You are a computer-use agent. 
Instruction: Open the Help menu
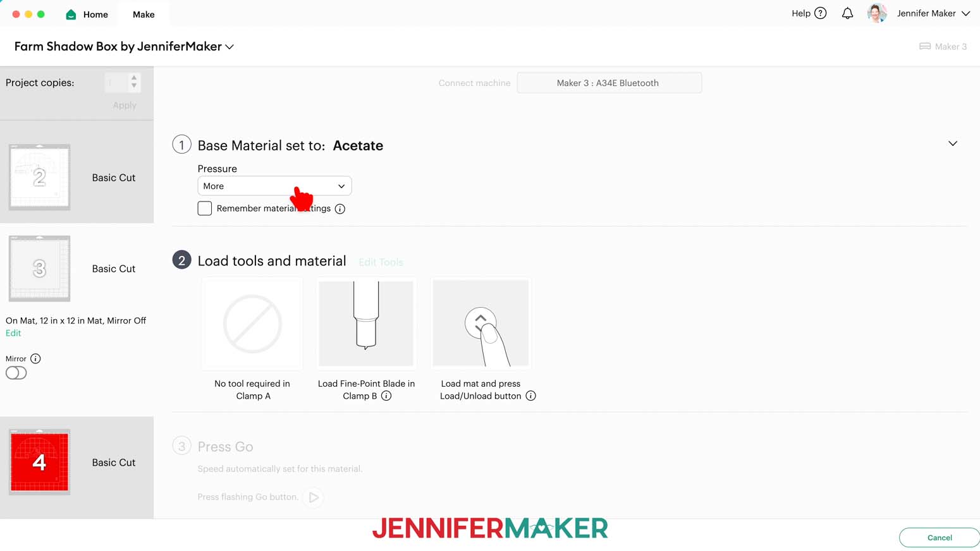pos(809,13)
